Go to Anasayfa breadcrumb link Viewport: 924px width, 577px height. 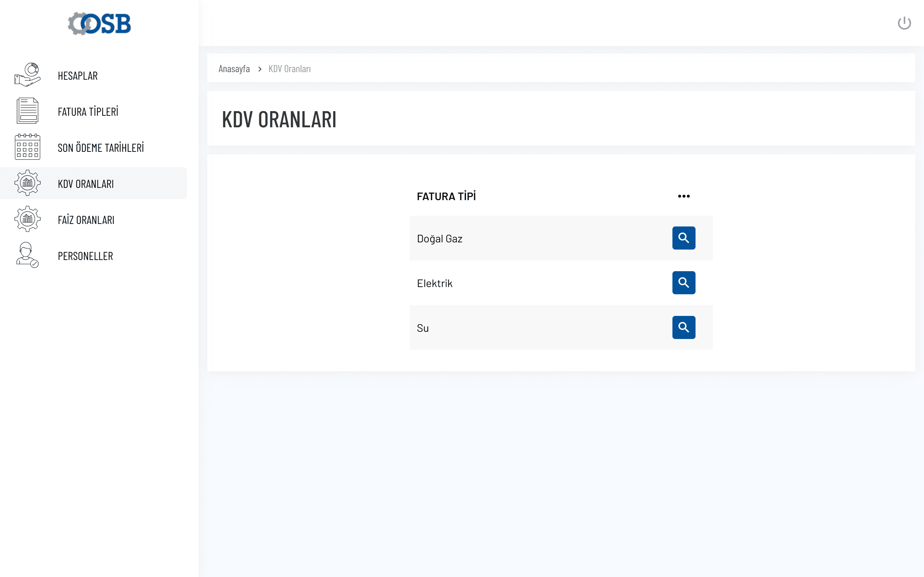click(234, 69)
